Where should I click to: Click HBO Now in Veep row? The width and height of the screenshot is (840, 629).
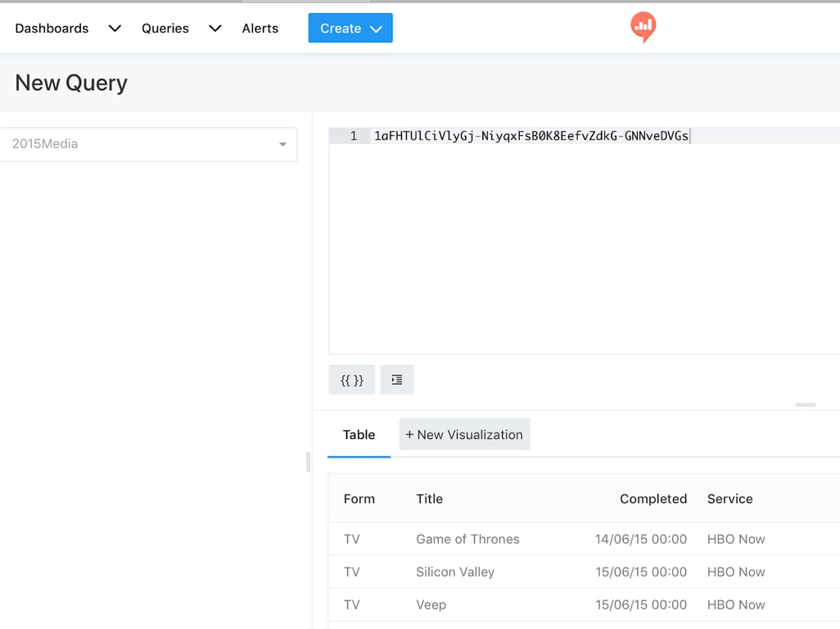click(736, 605)
